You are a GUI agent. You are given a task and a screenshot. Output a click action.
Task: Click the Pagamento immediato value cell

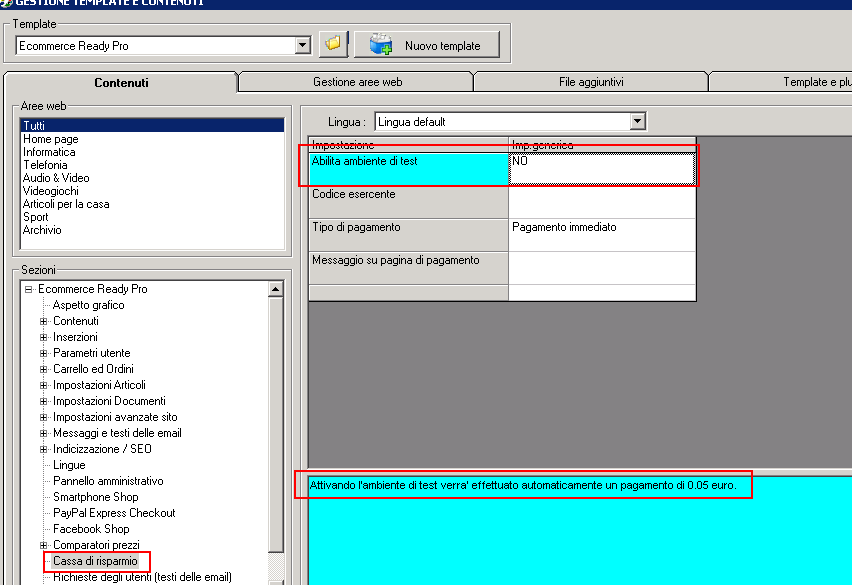point(602,235)
